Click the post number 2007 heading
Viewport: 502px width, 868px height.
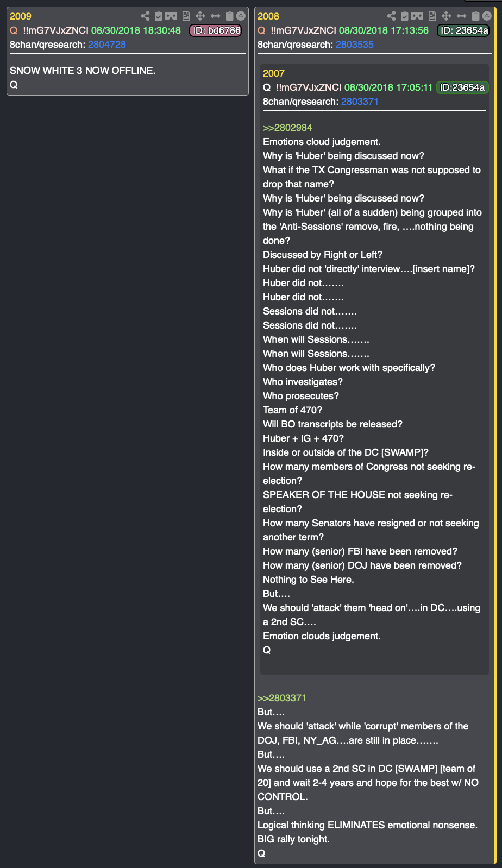click(273, 73)
